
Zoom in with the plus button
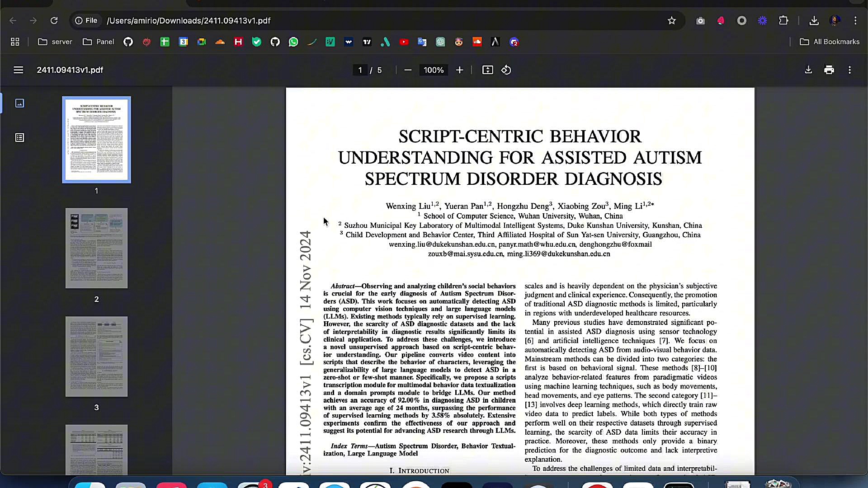(459, 70)
